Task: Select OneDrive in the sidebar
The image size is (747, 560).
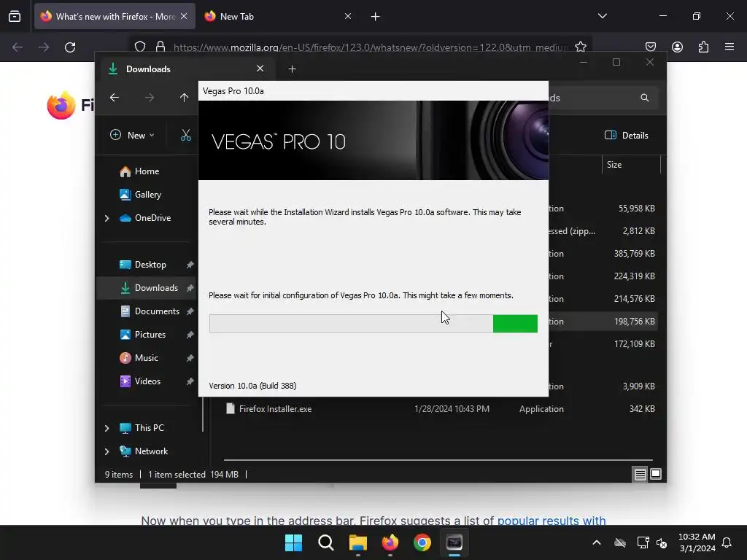Action: (152, 218)
